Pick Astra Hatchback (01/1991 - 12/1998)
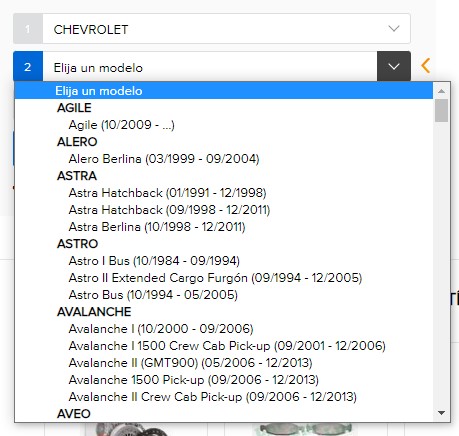The height and width of the screenshot is (436, 459). pos(224,193)
